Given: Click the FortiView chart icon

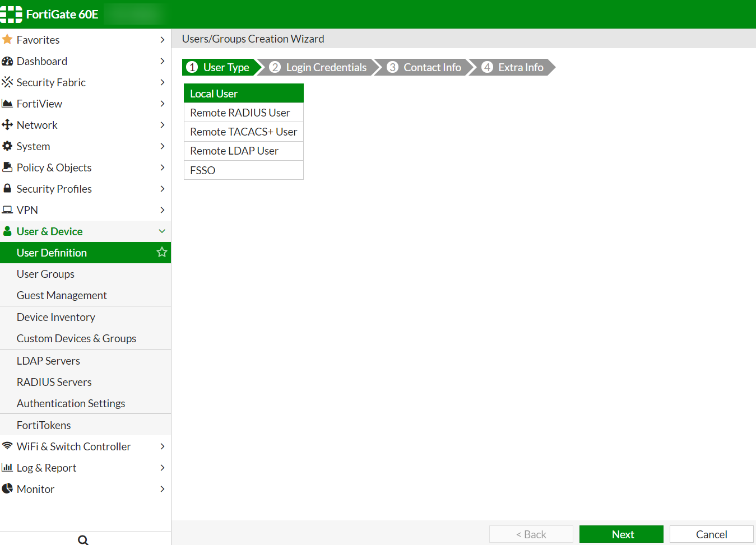Looking at the screenshot, I should 7,104.
